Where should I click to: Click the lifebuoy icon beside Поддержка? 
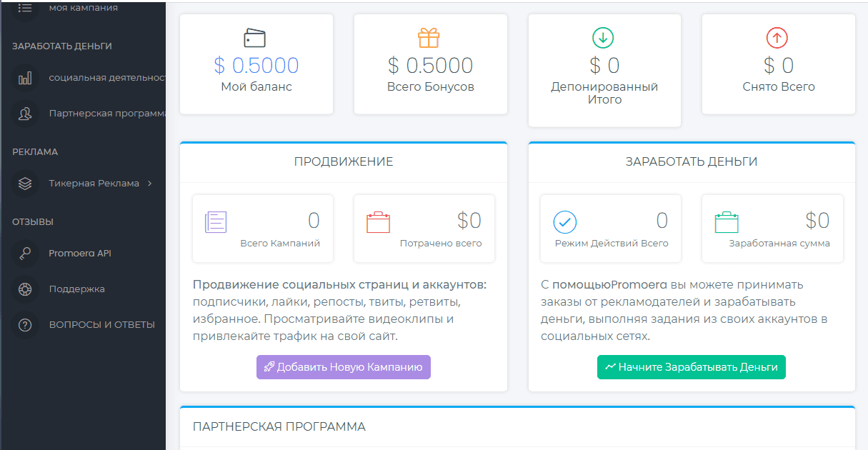point(25,289)
